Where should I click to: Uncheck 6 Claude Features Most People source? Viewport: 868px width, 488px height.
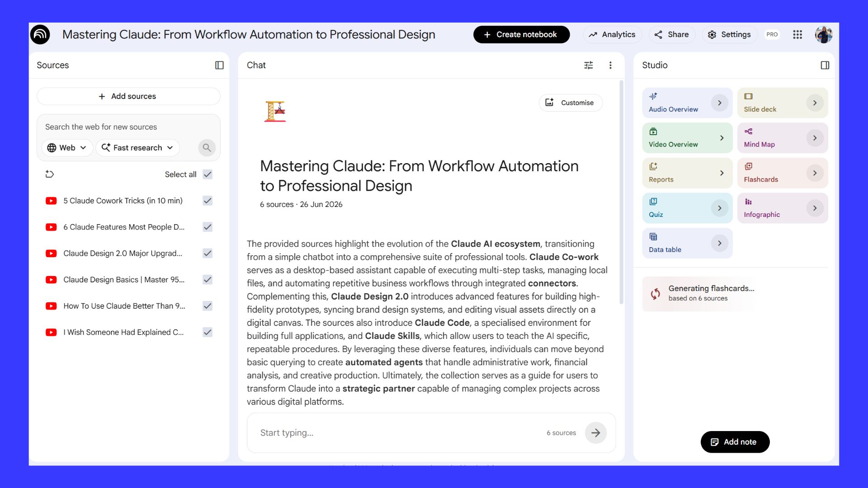[x=208, y=227]
